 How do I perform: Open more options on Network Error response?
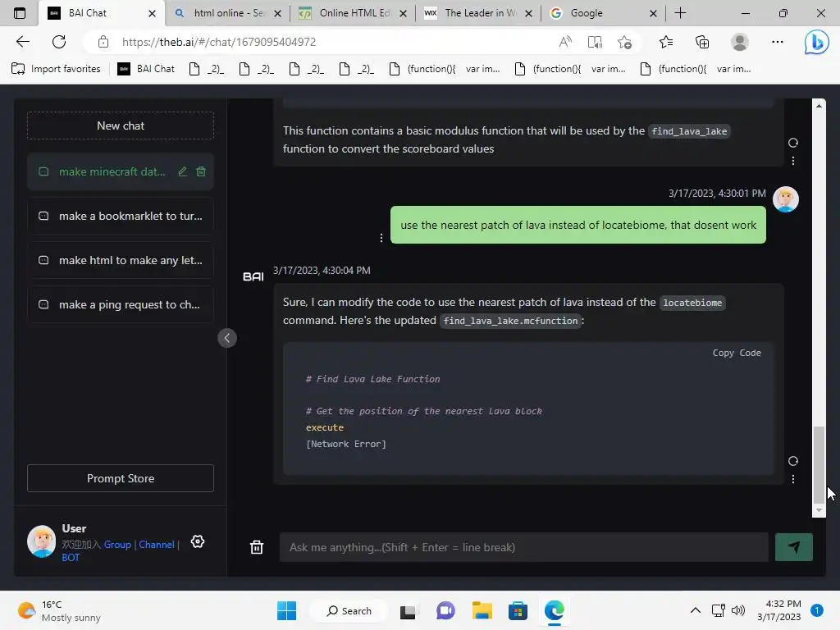click(793, 479)
